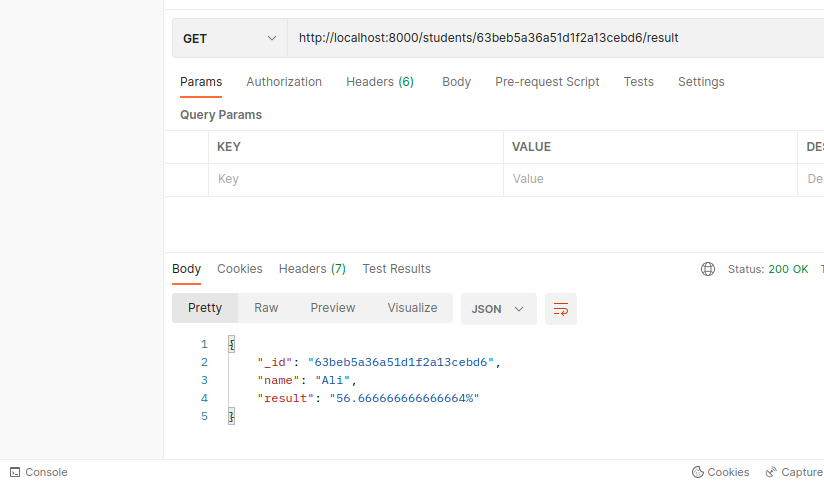Image resolution: width=824 pixels, height=483 pixels.
Task: Open the Test Results tab
Action: coord(396,269)
